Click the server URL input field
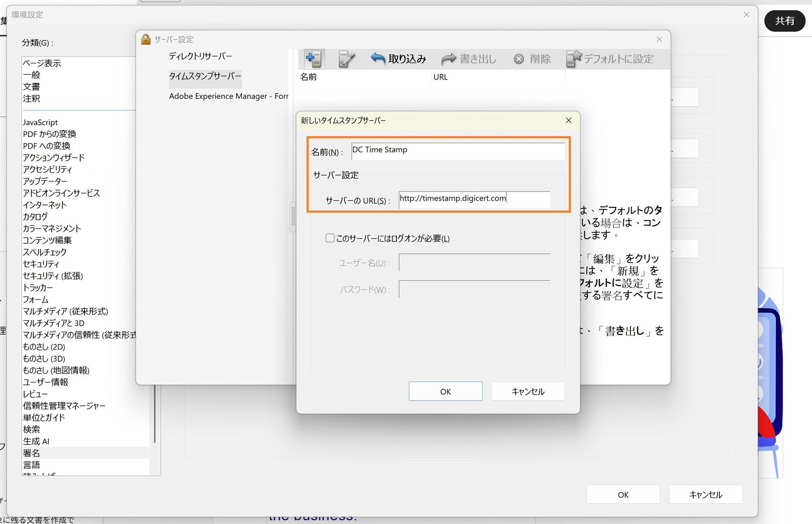This screenshot has height=524, width=812. coord(475,199)
